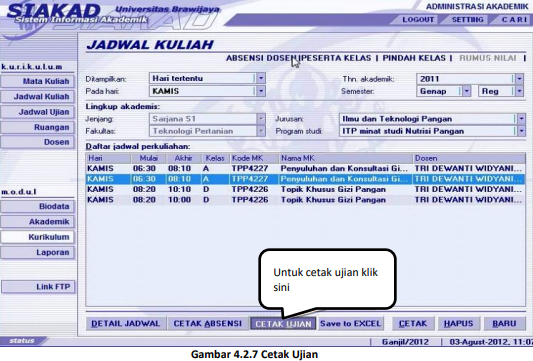This screenshot has height=361, width=533.
Task: Sort the schedule by the Dosen column header
Action: pyautogui.click(x=469, y=158)
